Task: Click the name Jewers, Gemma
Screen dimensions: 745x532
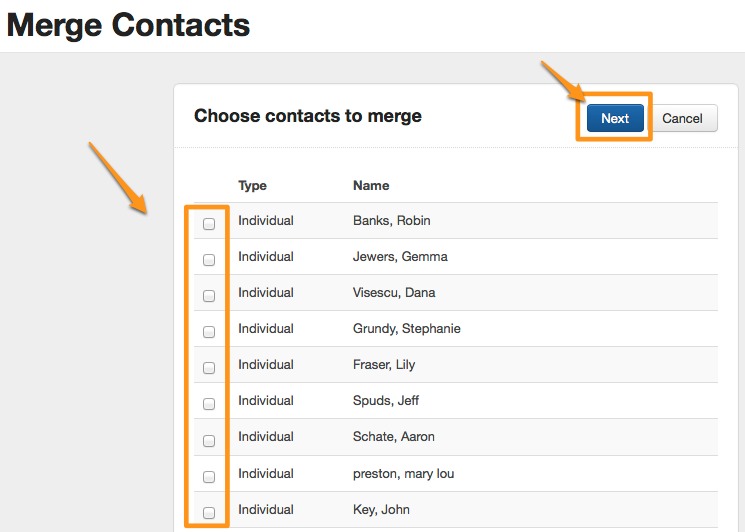Action: pyautogui.click(x=400, y=257)
